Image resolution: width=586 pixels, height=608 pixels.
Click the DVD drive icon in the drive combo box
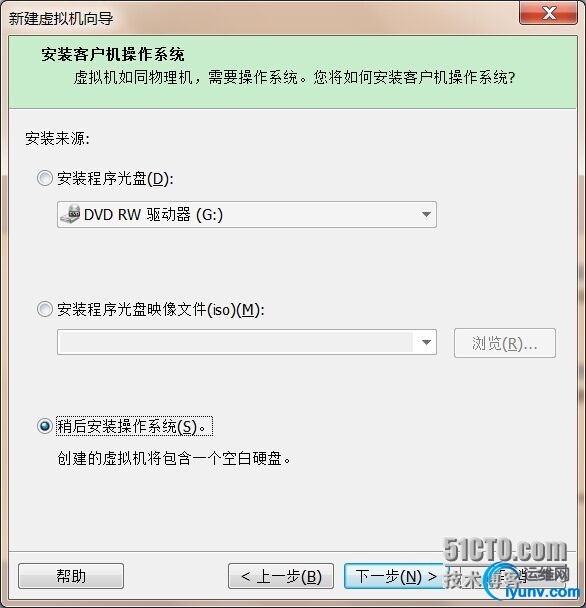pyautogui.click(x=70, y=214)
